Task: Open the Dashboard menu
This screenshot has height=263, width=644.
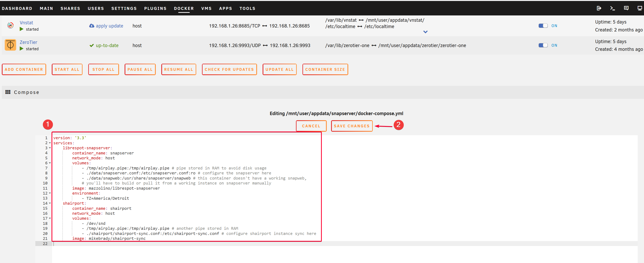Action: click(x=17, y=8)
